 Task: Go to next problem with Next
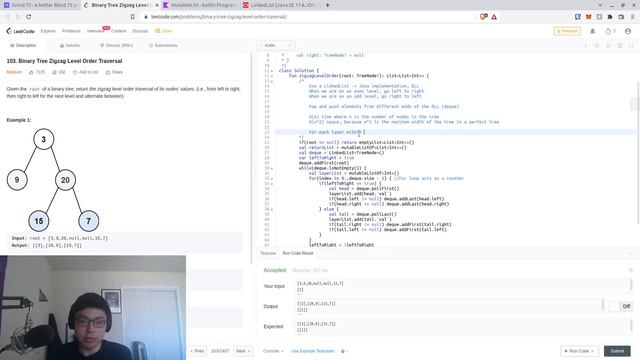click(x=242, y=351)
